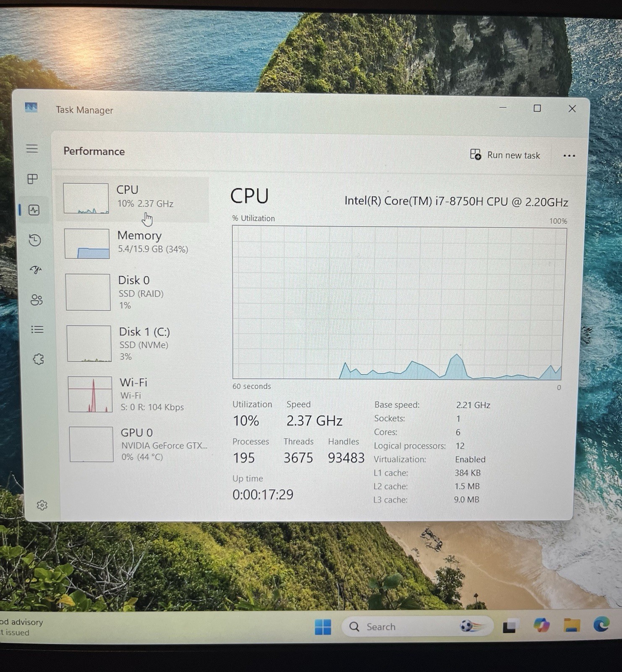
Task: Click the L3 cache 9.0 MB value
Action: (x=466, y=499)
